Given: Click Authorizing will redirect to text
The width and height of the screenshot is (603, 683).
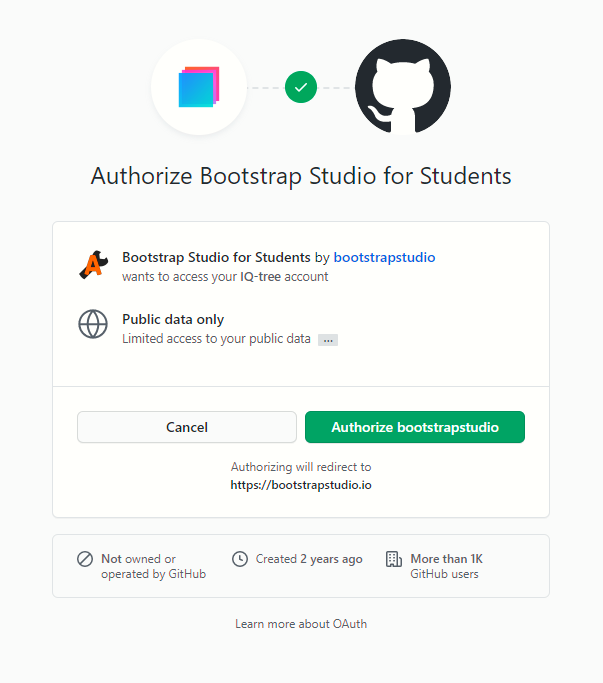Looking at the screenshot, I should [x=301, y=467].
